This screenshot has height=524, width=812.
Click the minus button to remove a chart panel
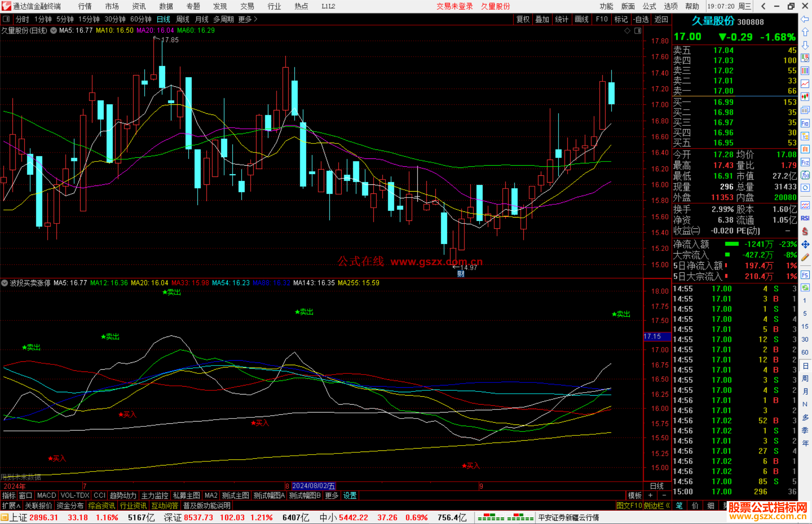pyautogui.click(x=664, y=495)
